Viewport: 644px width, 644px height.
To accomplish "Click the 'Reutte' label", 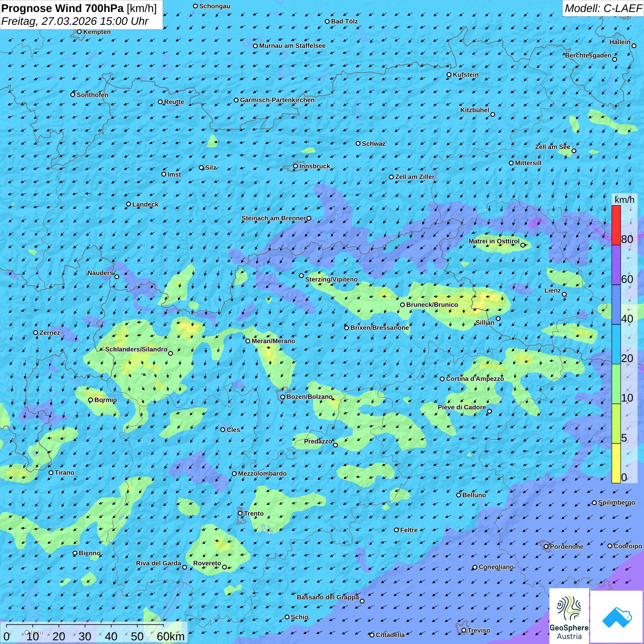I will 174,102.
